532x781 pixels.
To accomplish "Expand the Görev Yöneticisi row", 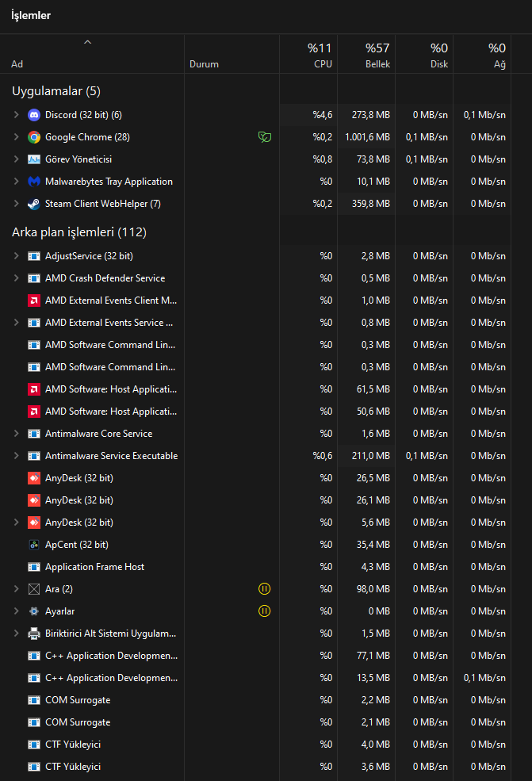I will coord(16,159).
